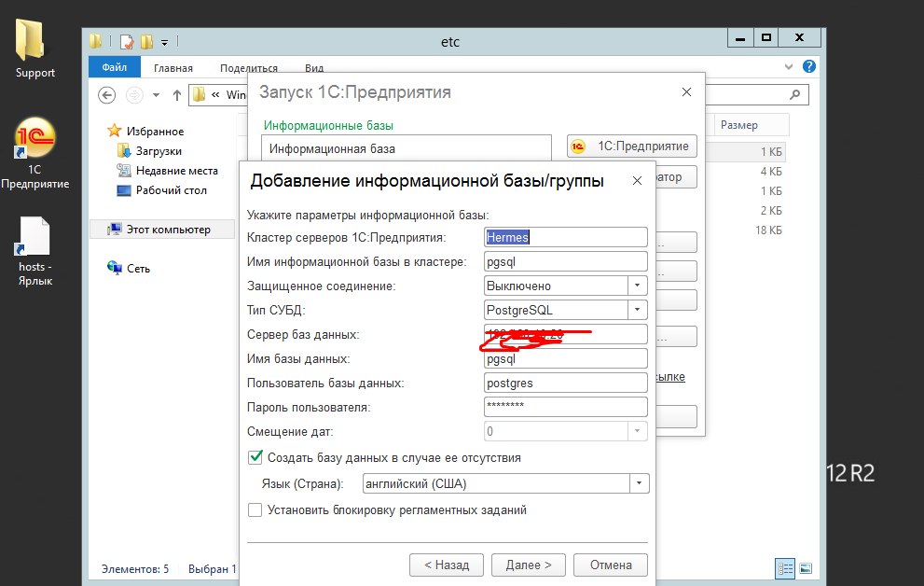
Task: Click the Explorer forward arrow button
Action: coord(134,95)
